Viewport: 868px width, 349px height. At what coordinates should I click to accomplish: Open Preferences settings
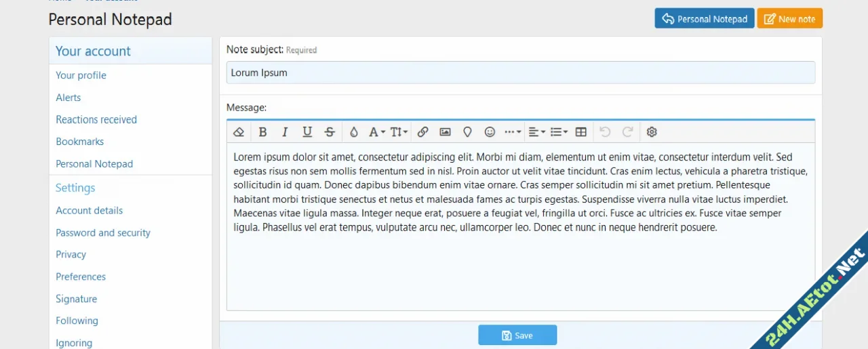click(81, 276)
